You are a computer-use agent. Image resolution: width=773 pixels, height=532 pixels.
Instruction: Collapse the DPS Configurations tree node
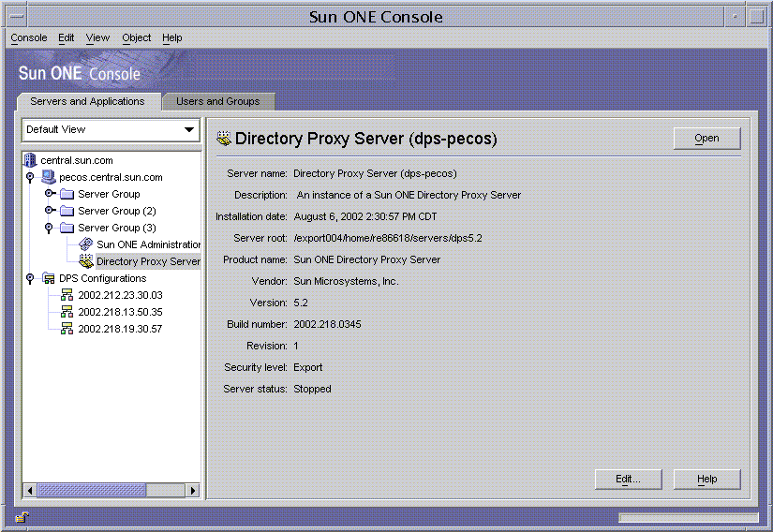click(30, 278)
